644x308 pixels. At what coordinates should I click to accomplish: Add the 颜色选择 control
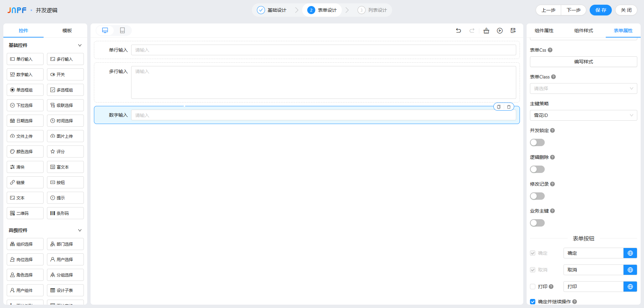[x=25, y=151]
